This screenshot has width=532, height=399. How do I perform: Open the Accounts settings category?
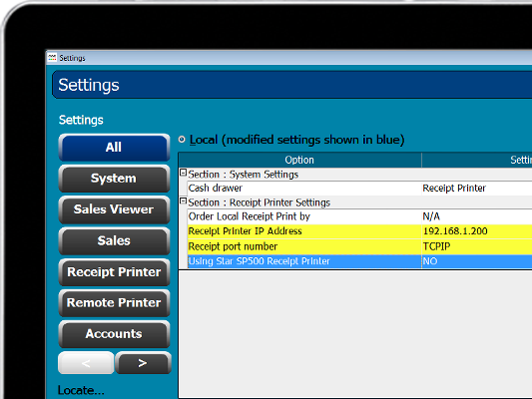(x=114, y=334)
